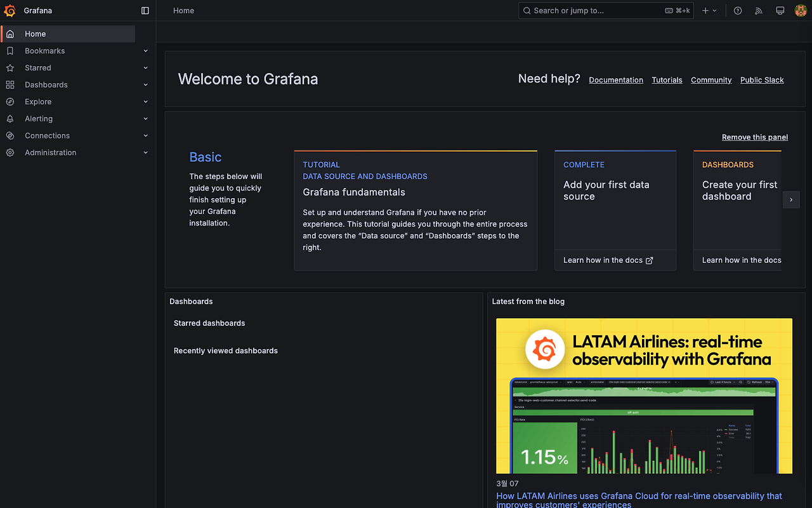Click the external link icon beside docs
This screenshot has height=508, width=812.
click(649, 260)
